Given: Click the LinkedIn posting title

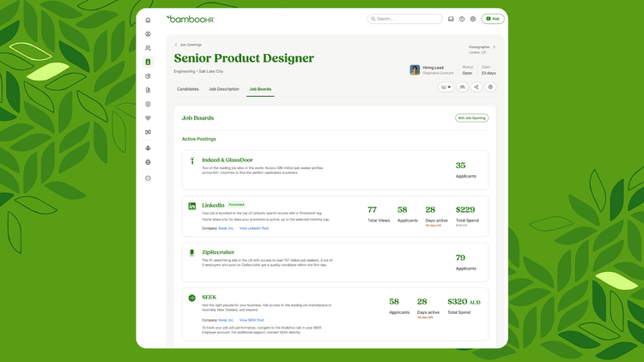Looking at the screenshot, I should pos(213,205).
